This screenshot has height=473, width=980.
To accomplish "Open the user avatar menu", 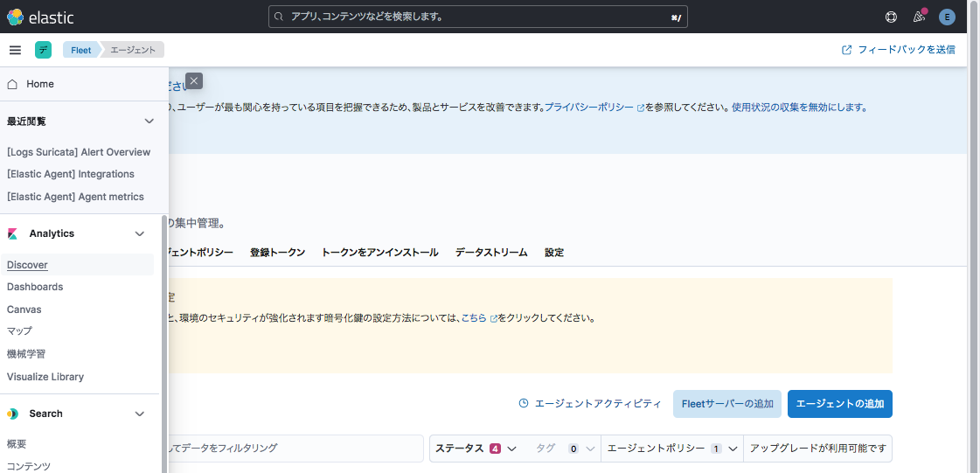I will tap(947, 17).
